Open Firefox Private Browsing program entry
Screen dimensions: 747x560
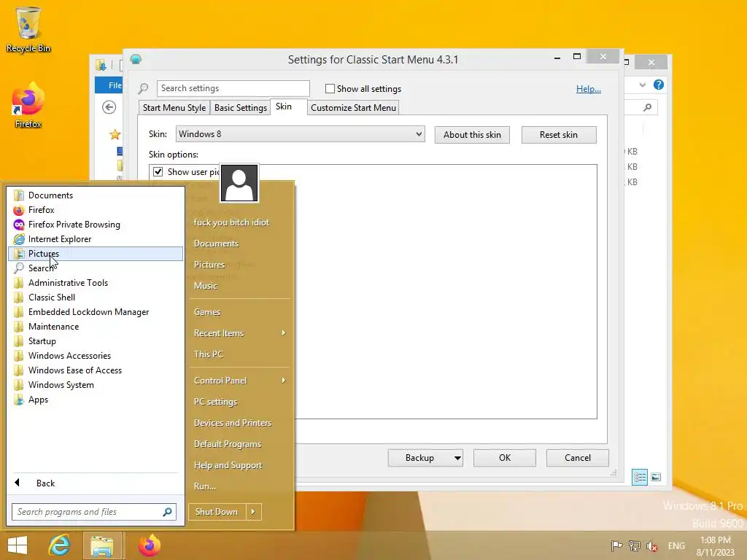point(96,225)
